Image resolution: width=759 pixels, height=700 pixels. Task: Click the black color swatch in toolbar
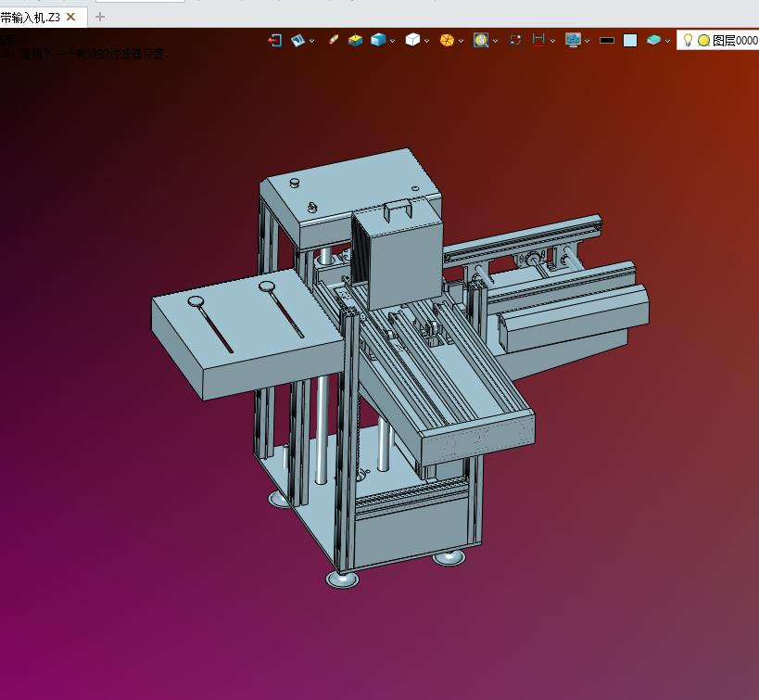tap(606, 41)
